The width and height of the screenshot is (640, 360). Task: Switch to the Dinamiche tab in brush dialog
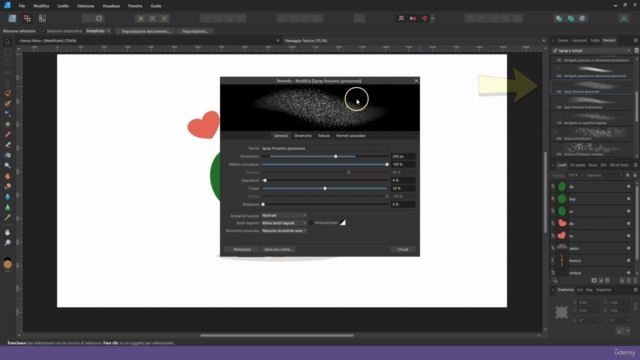tap(303, 136)
